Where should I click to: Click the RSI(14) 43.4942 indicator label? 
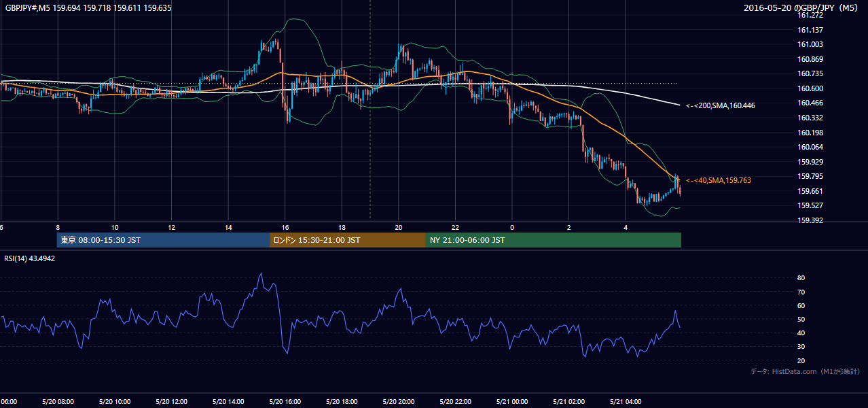coord(30,258)
